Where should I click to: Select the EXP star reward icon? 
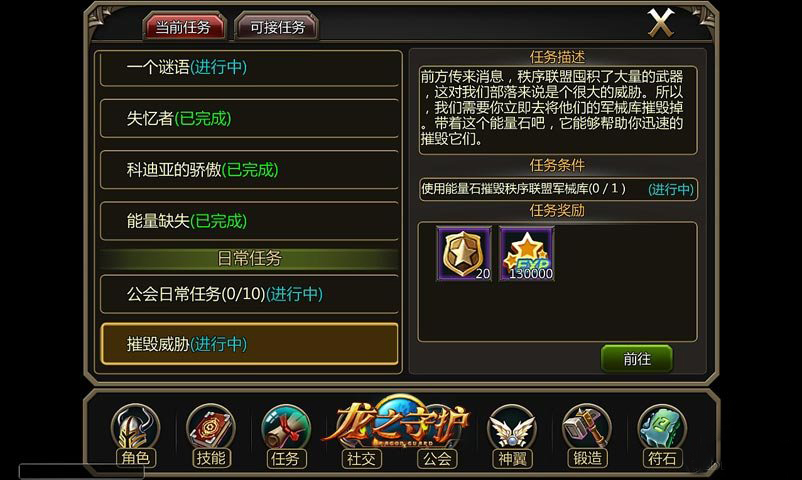click(x=527, y=253)
